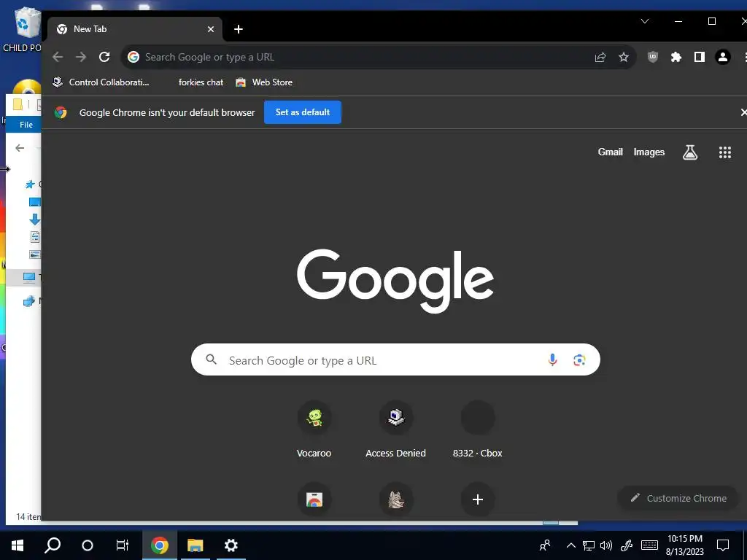Open the Search Labs flask icon
Screen dimensions: 747x560
690,152
